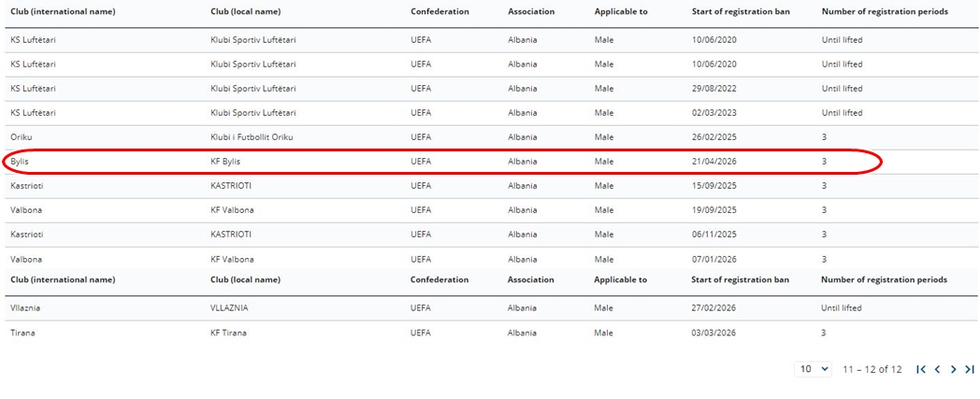The height and width of the screenshot is (399, 980).
Task: Click the KF Bylis local name cell
Action: pos(225,162)
